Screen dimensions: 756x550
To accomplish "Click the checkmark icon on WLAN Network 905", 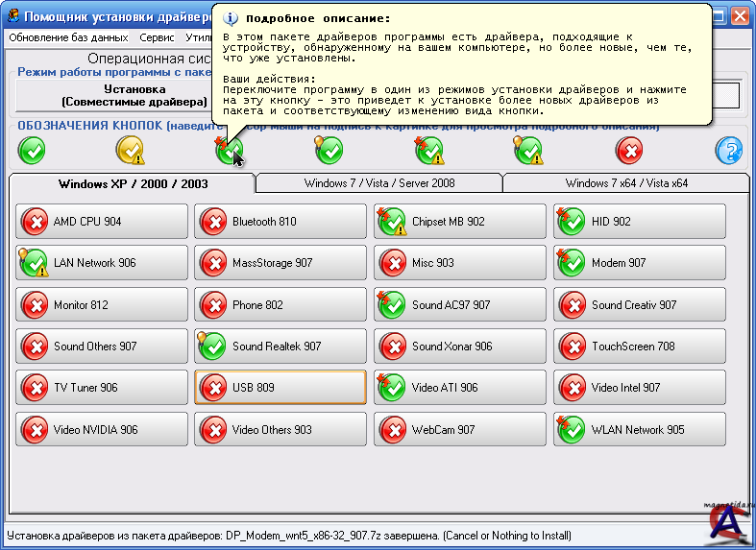I will [572, 430].
